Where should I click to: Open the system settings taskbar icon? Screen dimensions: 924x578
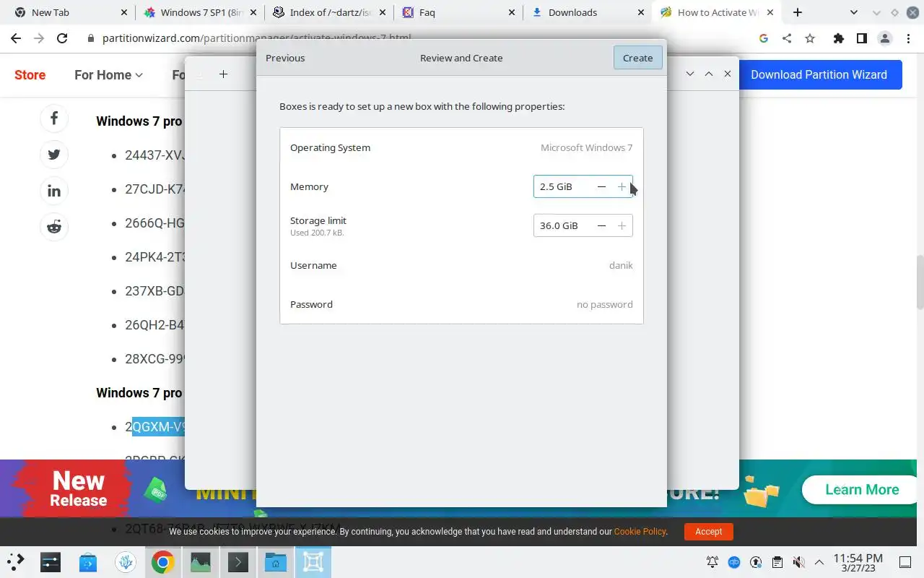(51, 562)
